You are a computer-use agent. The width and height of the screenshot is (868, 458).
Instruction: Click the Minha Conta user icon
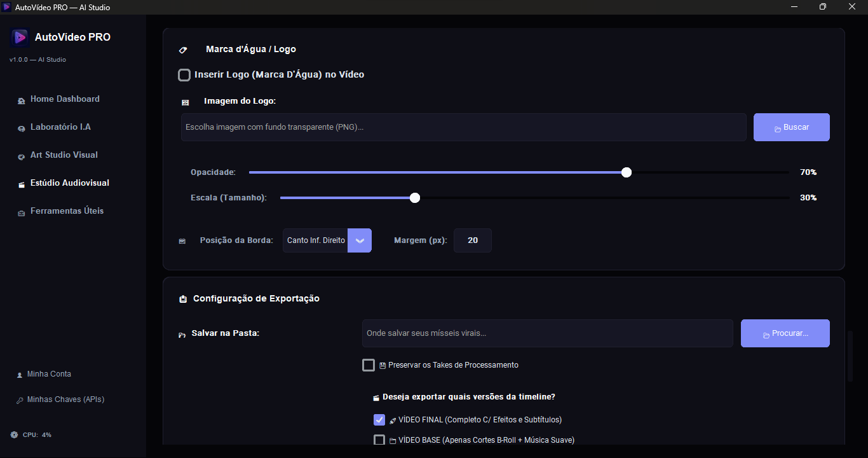[x=20, y=375]
